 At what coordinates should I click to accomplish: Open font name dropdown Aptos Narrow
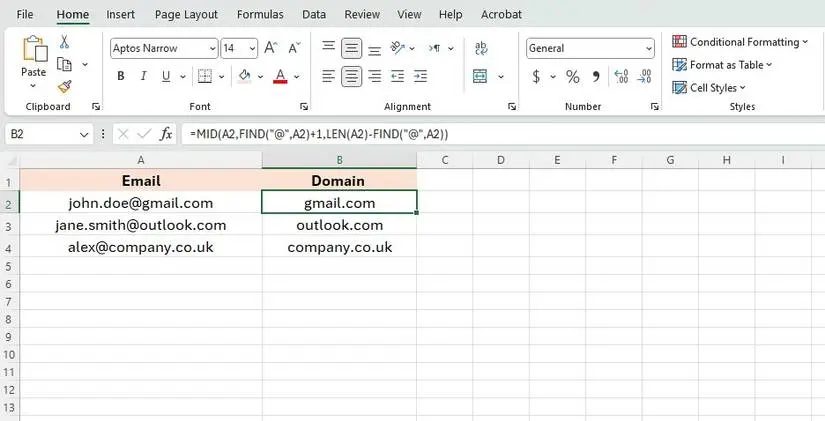point(213,48)
